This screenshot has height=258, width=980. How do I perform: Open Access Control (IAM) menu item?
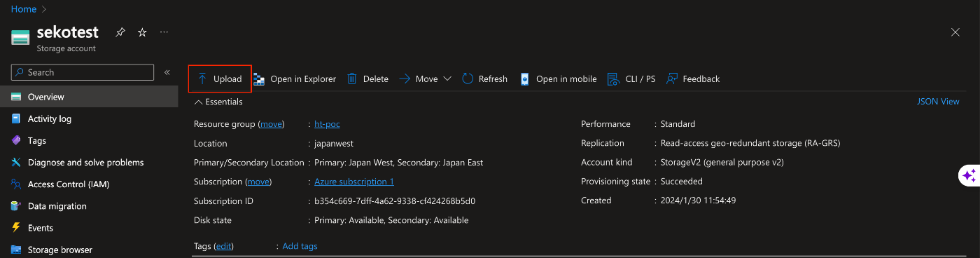coord(69,184)
